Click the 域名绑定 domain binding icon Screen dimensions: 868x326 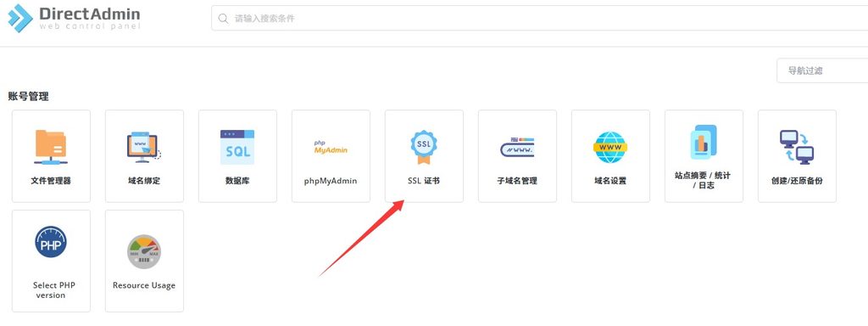click(x=144, y=147)
